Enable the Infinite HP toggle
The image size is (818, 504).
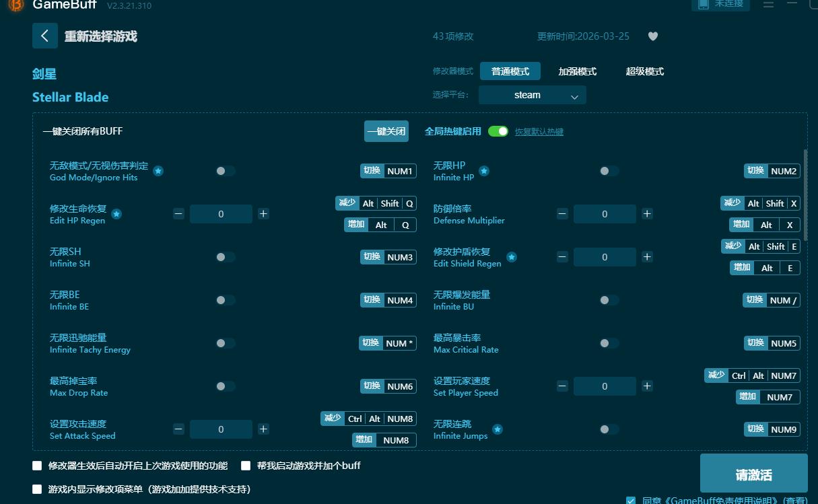609,171
